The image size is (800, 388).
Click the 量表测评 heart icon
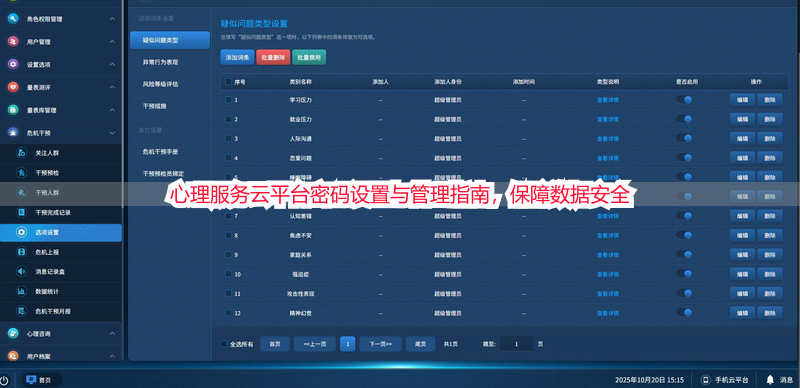pyautogui.click(x=13, y=87)
